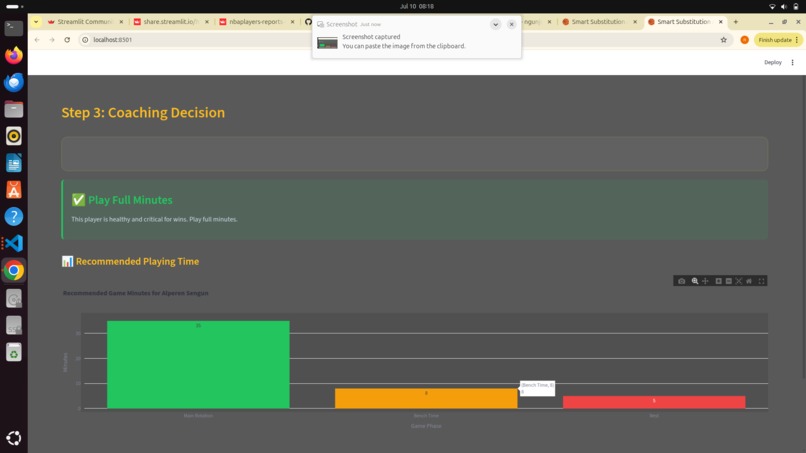Click the chart Zoom out button
The height and width of the screenshot is (453, 806).
point(729,281)
